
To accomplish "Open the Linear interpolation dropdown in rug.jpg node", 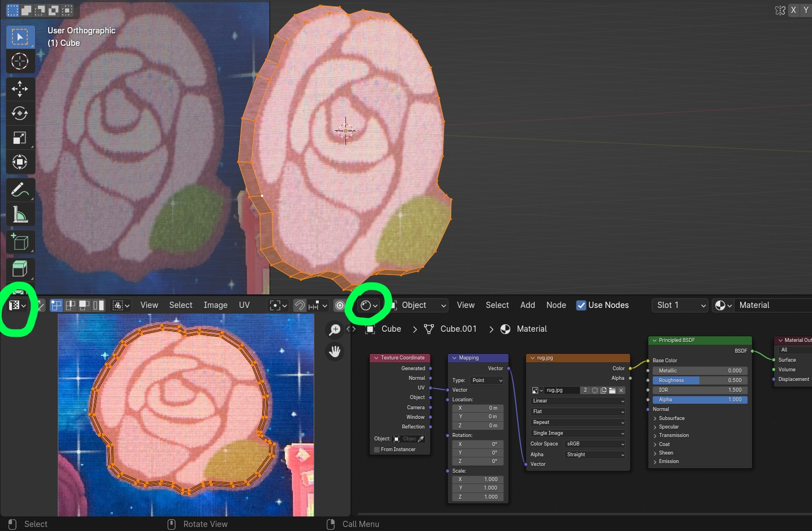I will [577, 400].
